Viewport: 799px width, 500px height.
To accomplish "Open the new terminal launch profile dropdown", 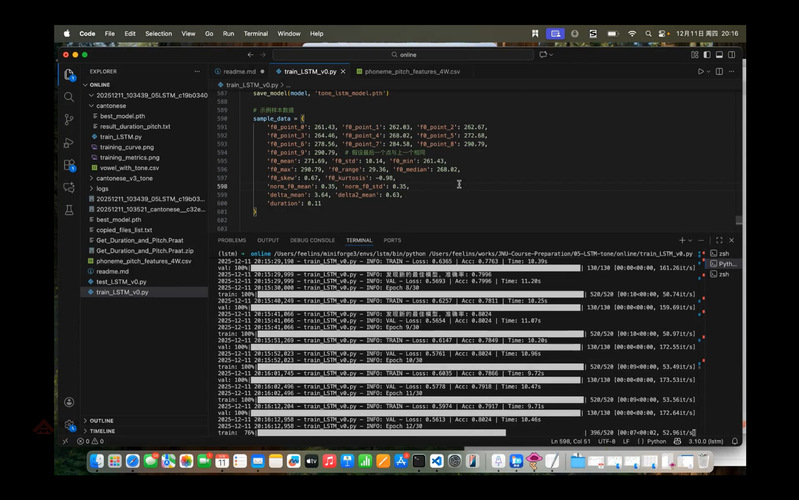I will click(x=690, y=240).
